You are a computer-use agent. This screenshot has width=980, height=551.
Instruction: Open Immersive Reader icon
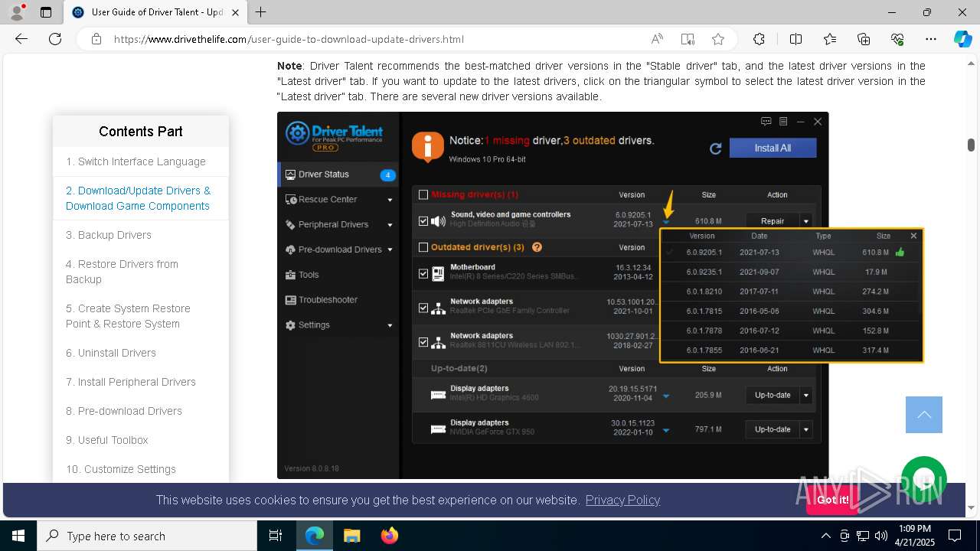[688, 39]
